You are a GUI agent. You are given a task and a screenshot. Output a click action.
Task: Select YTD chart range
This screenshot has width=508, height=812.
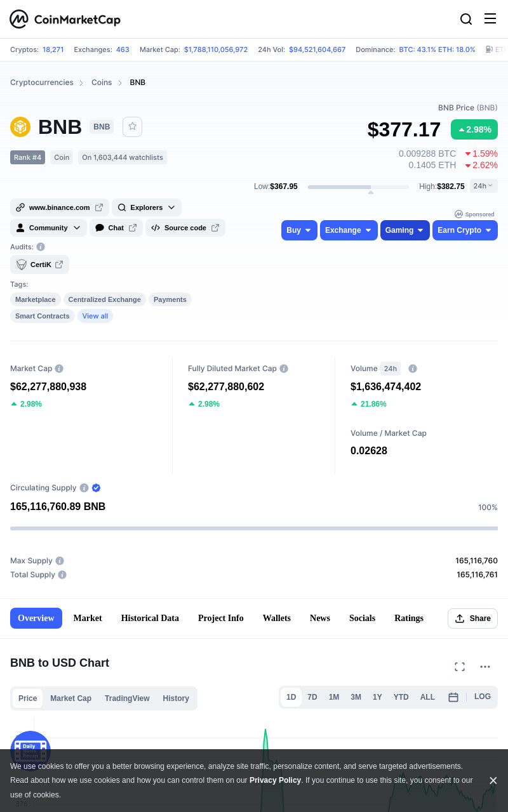coord(401,697)
